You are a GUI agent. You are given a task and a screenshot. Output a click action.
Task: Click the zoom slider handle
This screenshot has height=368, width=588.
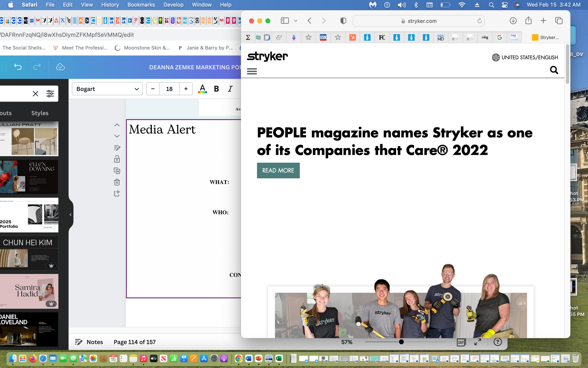click(401, 342)
